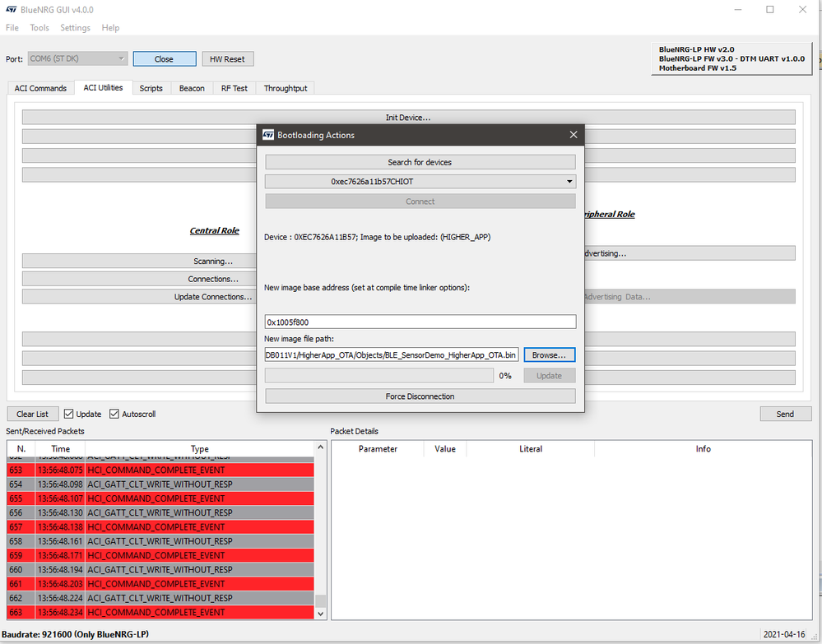822x644 pixels.
Task: Click the N. column header
Action: pos(21,448)
